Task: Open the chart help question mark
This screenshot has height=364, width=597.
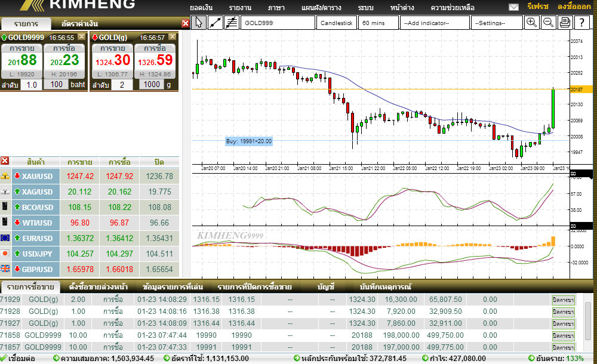Action: tap(581, 23)
